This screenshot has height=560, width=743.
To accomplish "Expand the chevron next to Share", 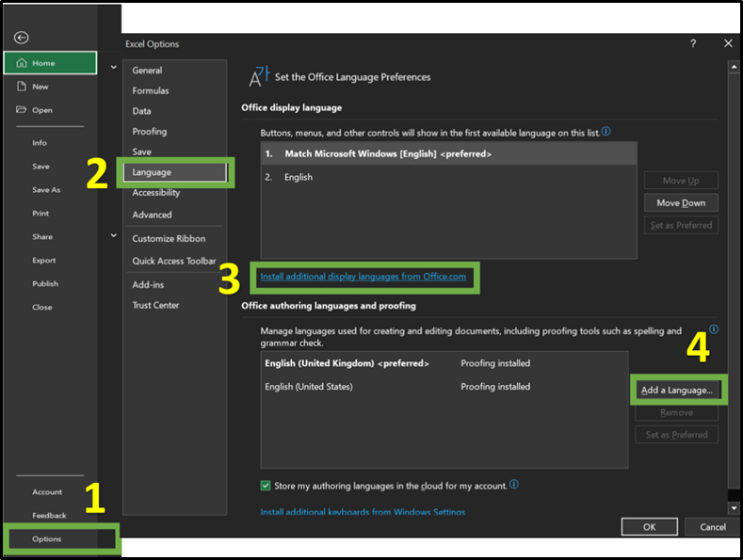I will (114, 235).
